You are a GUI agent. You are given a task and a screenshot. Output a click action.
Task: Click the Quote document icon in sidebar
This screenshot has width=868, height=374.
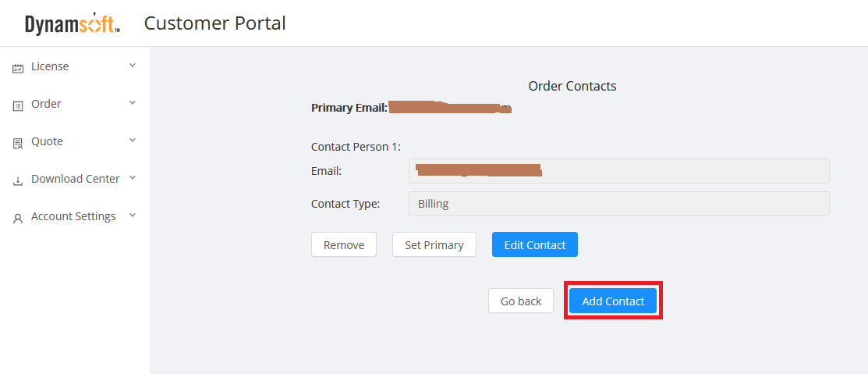click(18, 143)
